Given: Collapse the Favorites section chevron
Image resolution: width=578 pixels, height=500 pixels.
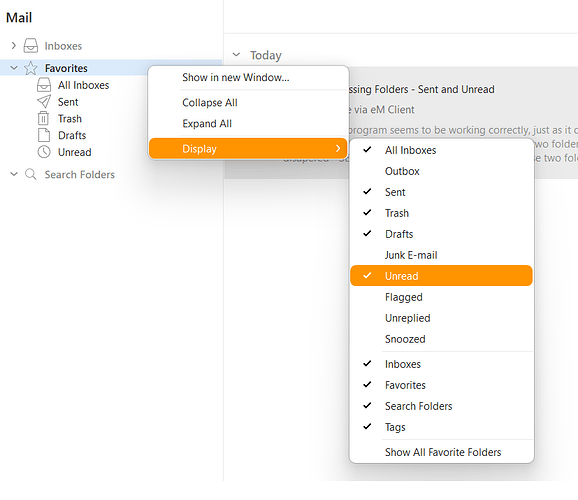Looking at the screenshot, I should (x=14, y=68).
